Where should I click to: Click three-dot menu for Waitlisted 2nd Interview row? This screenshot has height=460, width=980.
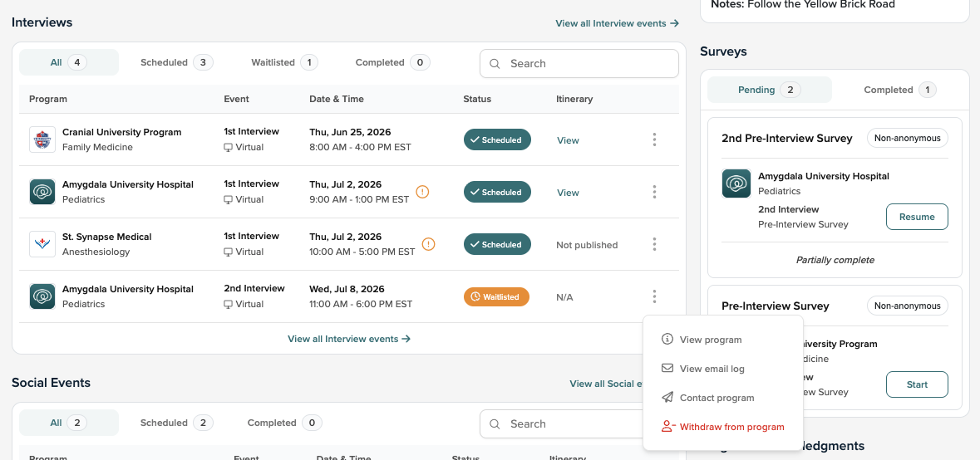click(654, 296)
